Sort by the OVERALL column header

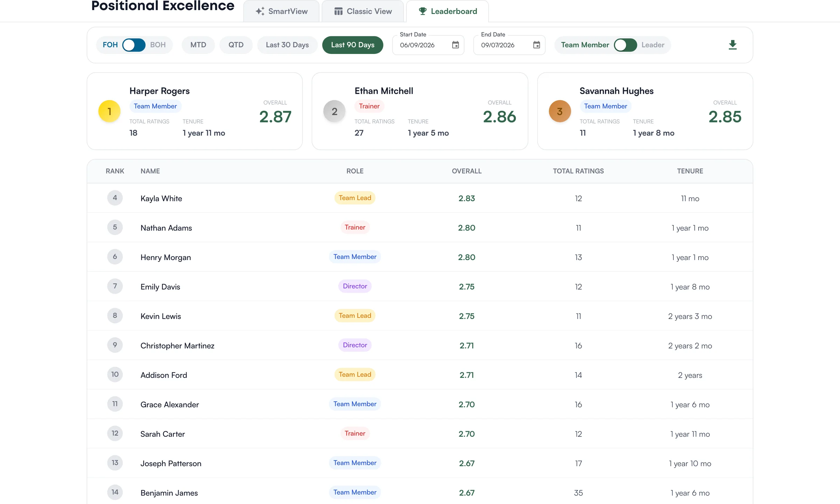pyautogui.click(x=467, y=171)
